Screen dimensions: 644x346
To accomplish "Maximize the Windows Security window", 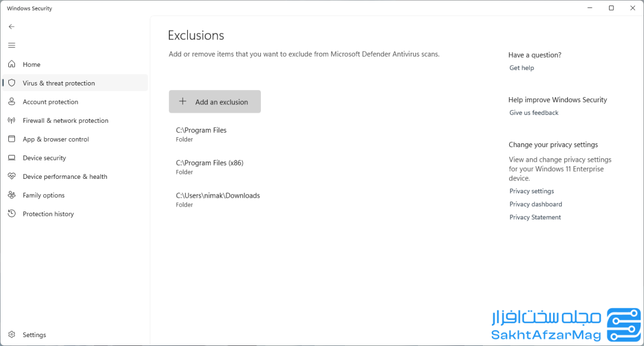I will coord(611,8).
